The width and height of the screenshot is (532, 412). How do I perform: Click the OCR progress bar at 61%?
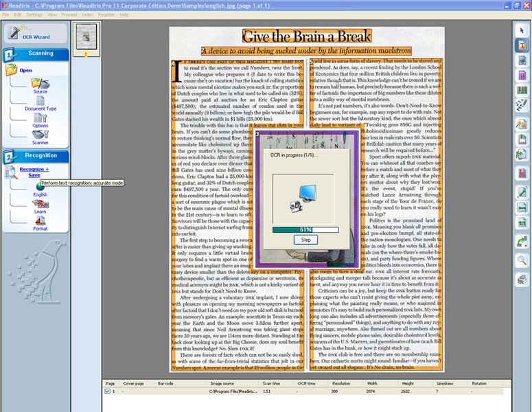[x=305, y=229]
